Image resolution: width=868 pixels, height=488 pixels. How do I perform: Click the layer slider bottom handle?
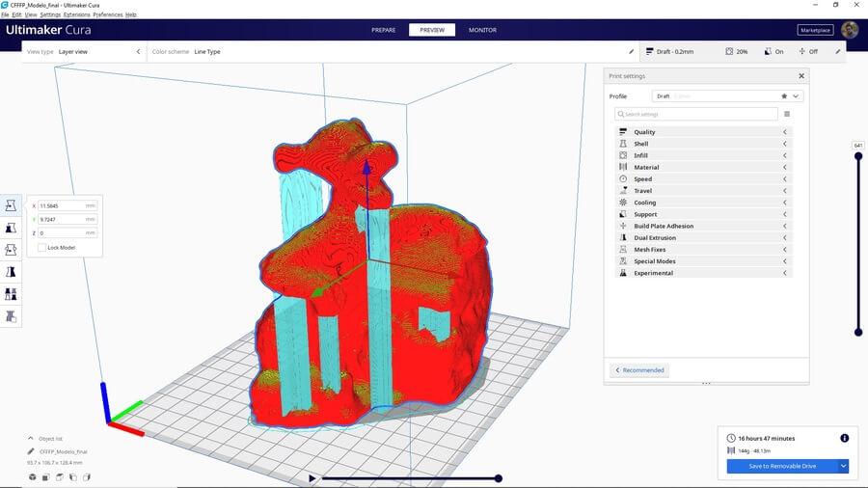pyautogui.click(x=858, y=332)
